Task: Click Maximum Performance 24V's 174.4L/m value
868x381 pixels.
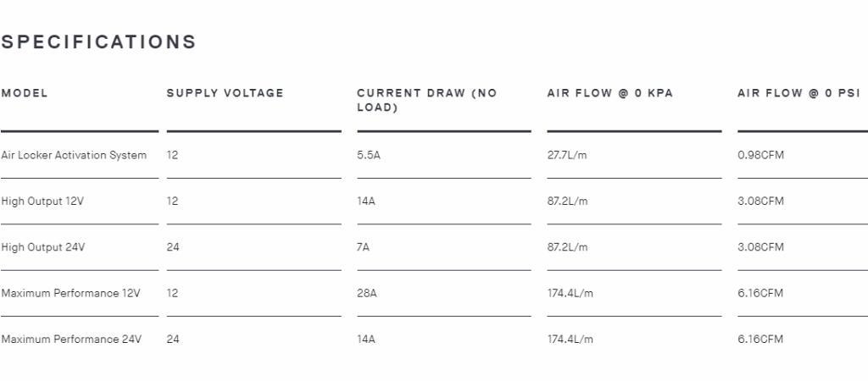Action: (570, 339)
